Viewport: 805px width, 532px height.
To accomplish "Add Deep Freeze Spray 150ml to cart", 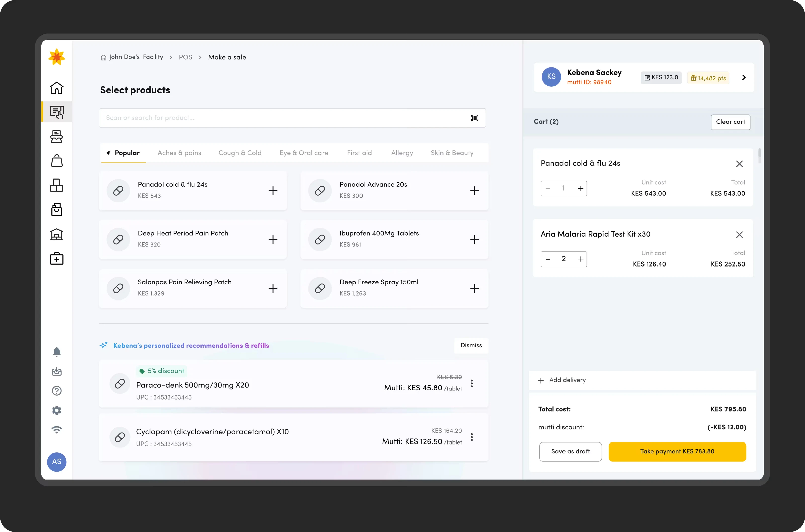I will tap(474, 288).
